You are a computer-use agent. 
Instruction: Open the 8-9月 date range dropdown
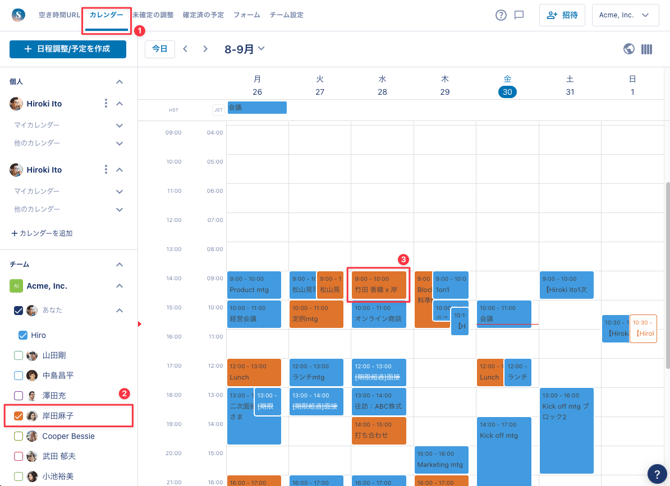244,49
